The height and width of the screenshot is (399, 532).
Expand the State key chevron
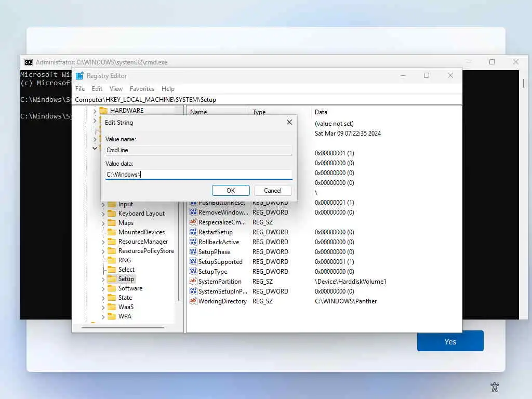tap(103, 298)
